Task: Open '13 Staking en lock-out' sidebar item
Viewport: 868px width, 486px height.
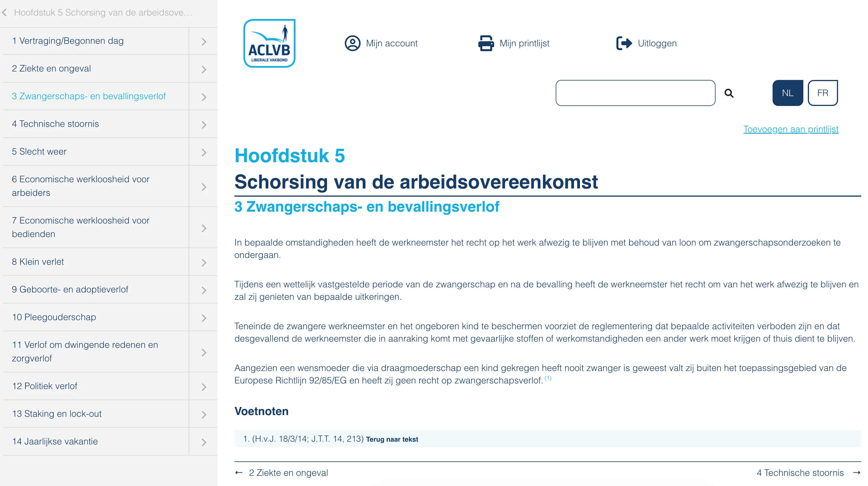Action: coord(96,413)
